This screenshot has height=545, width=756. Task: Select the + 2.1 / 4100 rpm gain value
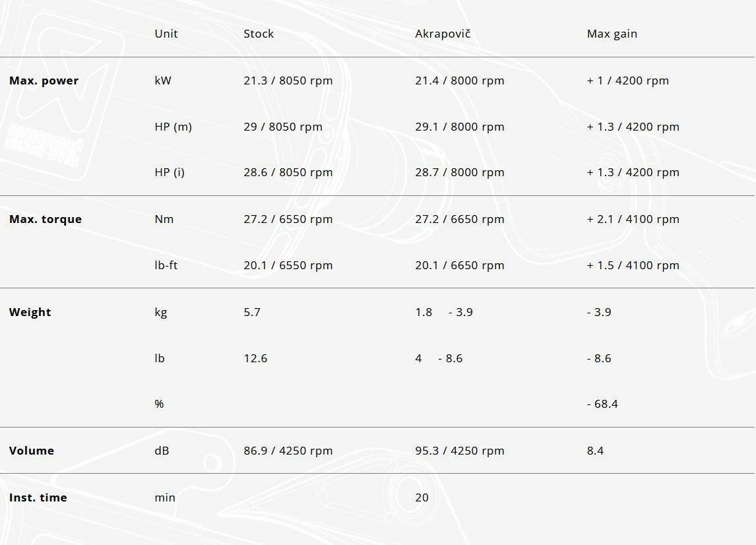(633, 219)
